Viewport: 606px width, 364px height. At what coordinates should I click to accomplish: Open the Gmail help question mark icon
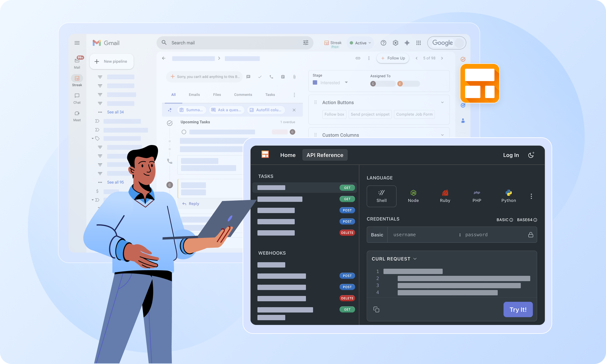pyautogui.click(x=383, y=43)
